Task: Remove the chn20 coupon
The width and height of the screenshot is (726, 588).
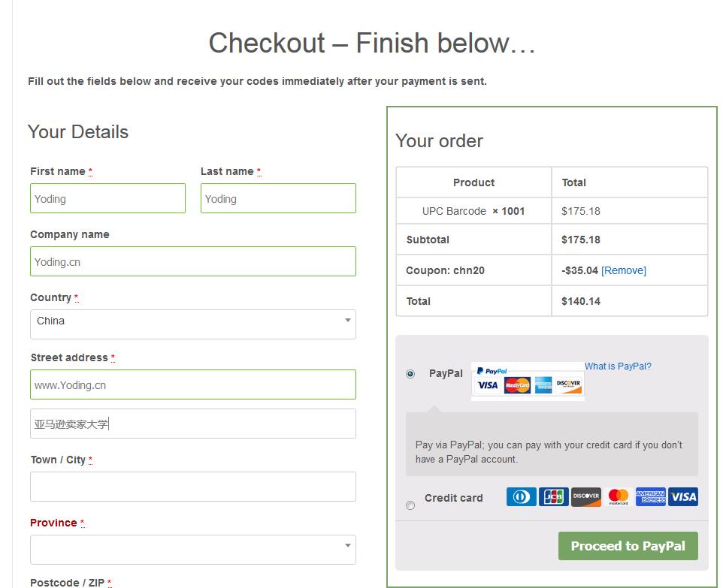Action: point(624,270)
